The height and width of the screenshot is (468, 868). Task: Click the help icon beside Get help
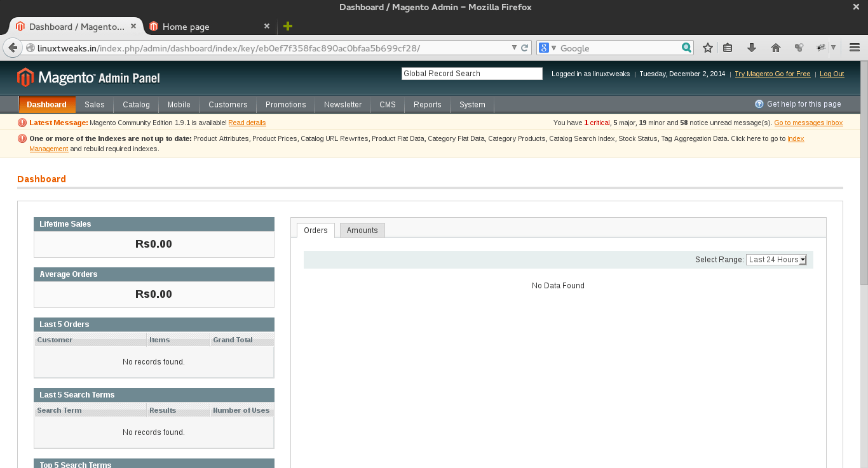pos(759,104)
